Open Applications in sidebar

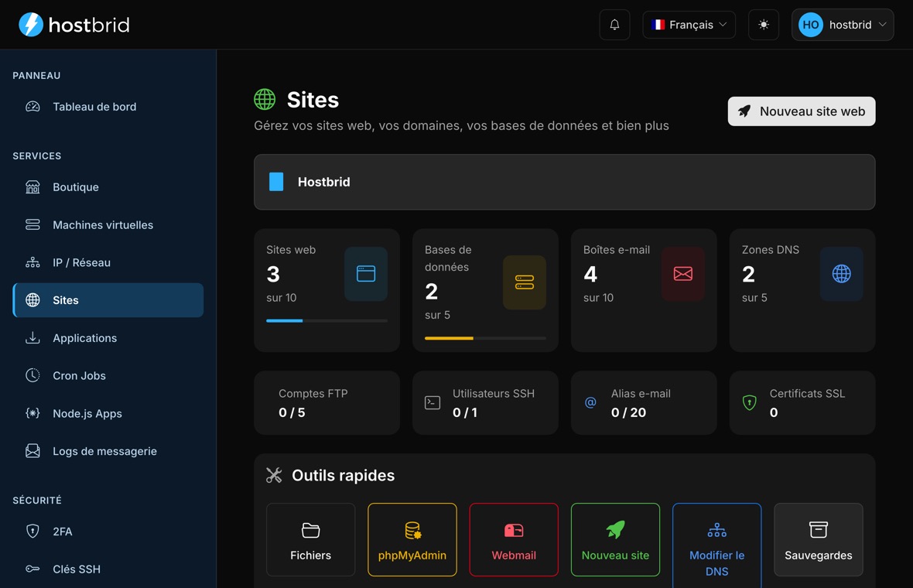[x=108, y=338]
